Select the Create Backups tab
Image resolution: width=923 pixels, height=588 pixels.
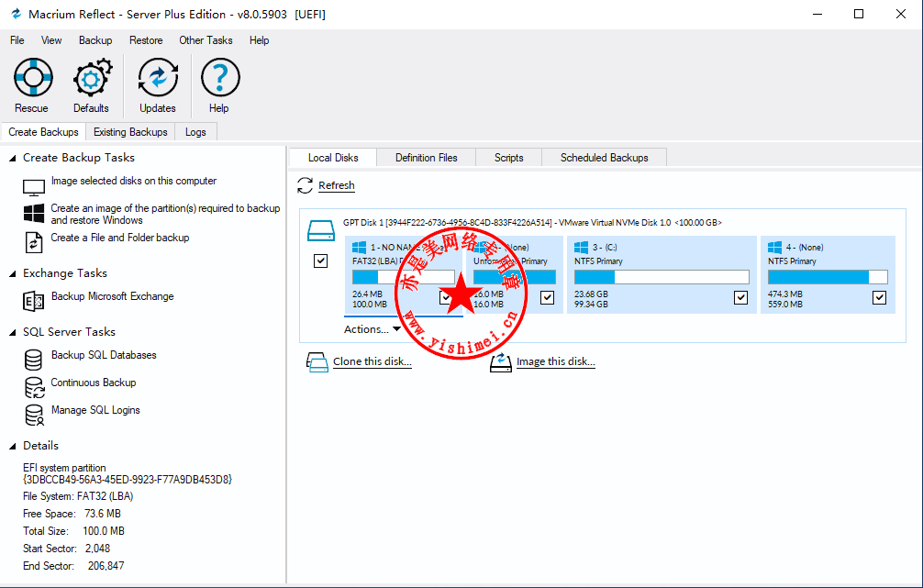[43, 132]
